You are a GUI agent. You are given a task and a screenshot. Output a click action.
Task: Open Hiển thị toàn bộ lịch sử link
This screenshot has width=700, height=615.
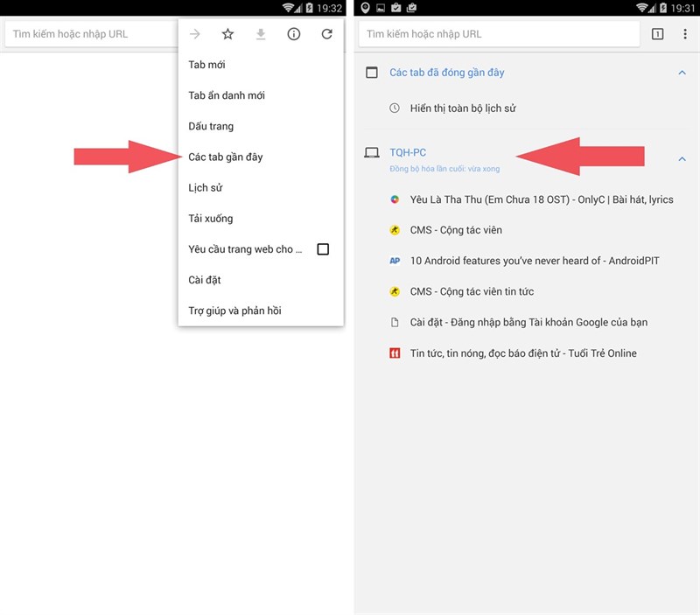coord(454,108)
